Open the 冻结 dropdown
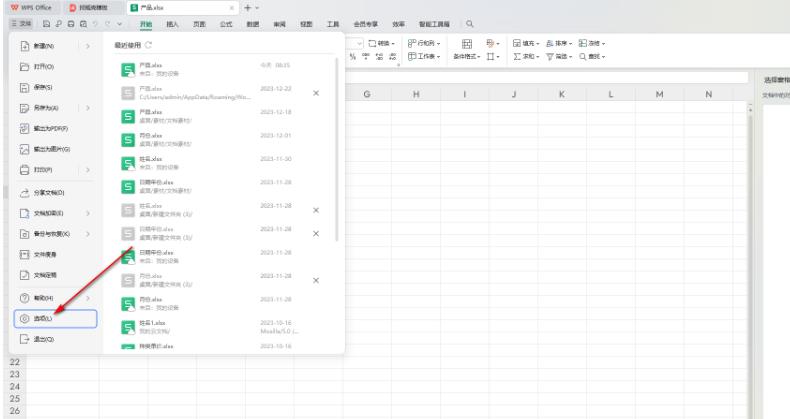Image resolution: width=790 pixels, height=419 pixels. 592,43
